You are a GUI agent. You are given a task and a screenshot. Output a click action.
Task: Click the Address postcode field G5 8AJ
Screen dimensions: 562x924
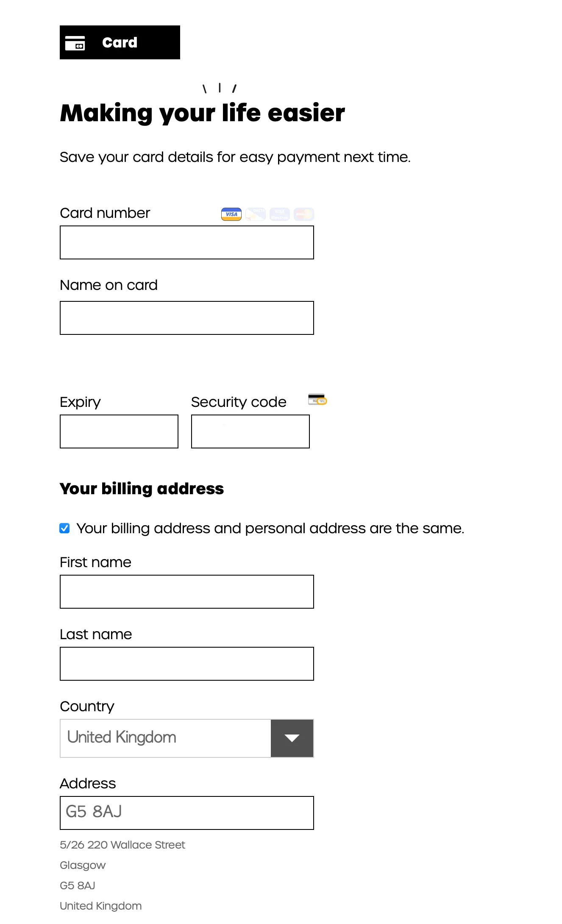point(186,813)
